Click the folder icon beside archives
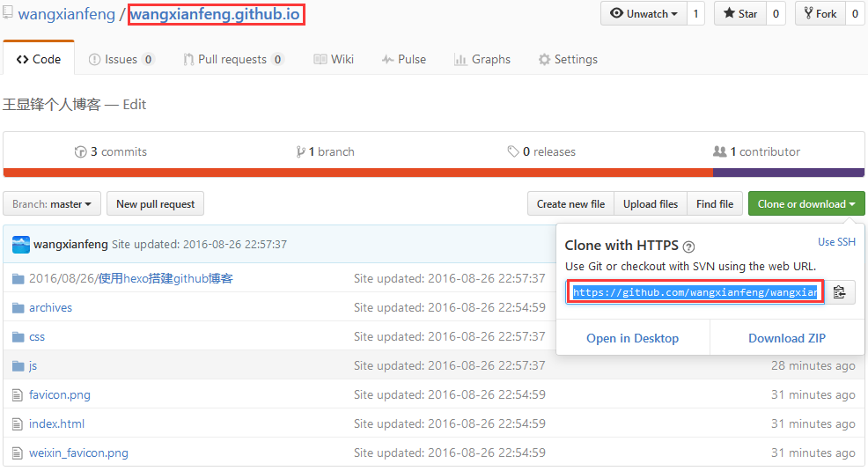Screen dimensions: 868x471 coord(18,308)
